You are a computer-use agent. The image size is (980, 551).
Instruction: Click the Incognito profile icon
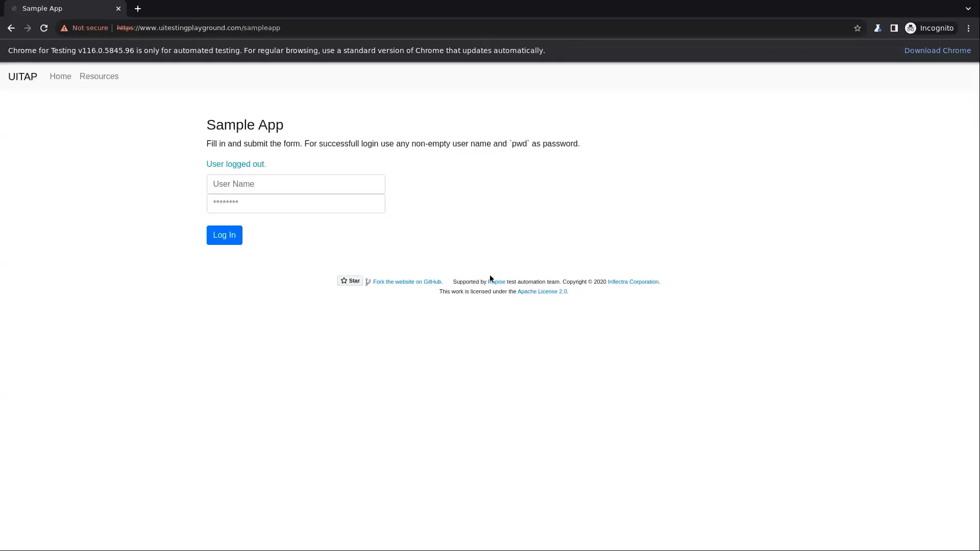click(x=911, y=28)
